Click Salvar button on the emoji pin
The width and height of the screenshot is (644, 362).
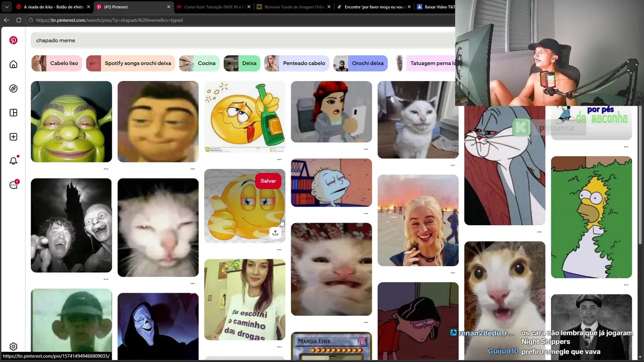tap(268, 181)
